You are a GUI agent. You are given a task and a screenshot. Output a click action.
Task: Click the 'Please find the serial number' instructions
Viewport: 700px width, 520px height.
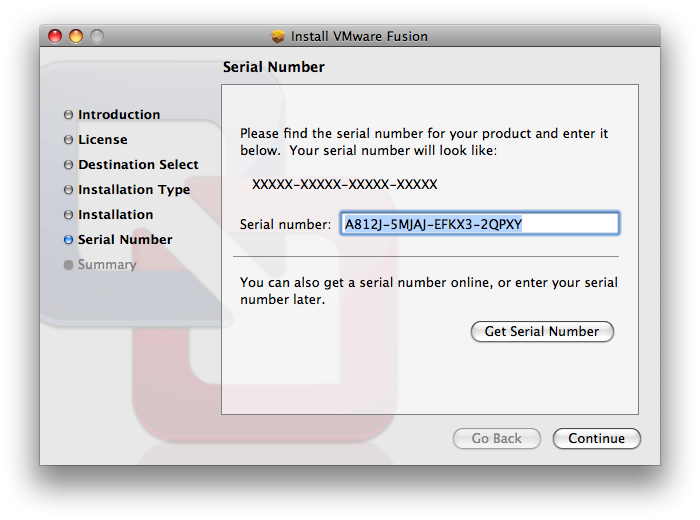(424, 142)
